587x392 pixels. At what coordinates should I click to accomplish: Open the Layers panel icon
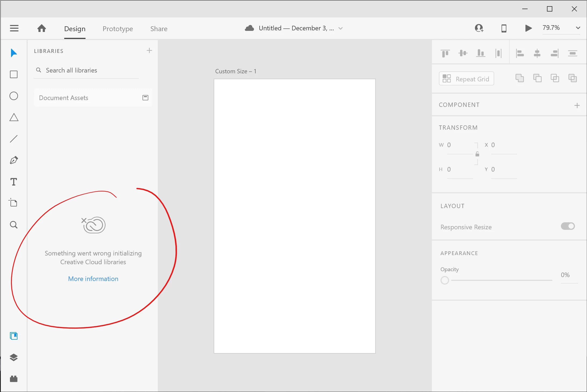click(14, 357)
